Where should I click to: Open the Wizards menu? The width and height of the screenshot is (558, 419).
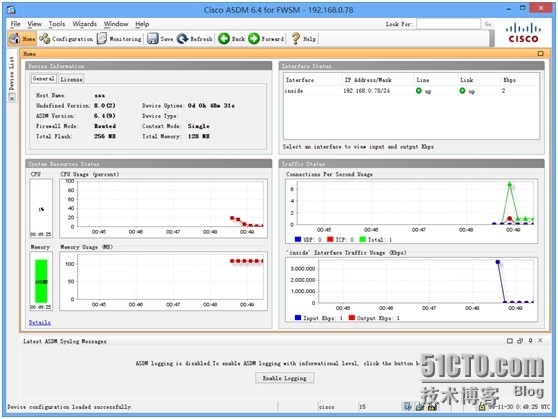click(84, 24)
